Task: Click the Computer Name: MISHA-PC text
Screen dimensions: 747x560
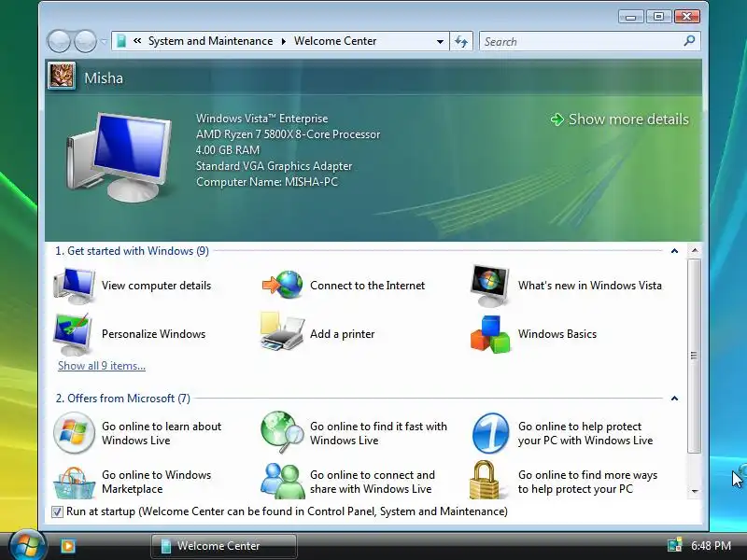Action: click(x=267, y=182)
